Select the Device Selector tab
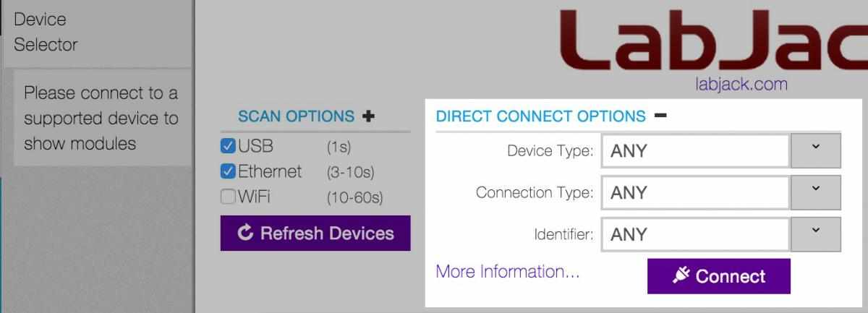 point(46,32)
